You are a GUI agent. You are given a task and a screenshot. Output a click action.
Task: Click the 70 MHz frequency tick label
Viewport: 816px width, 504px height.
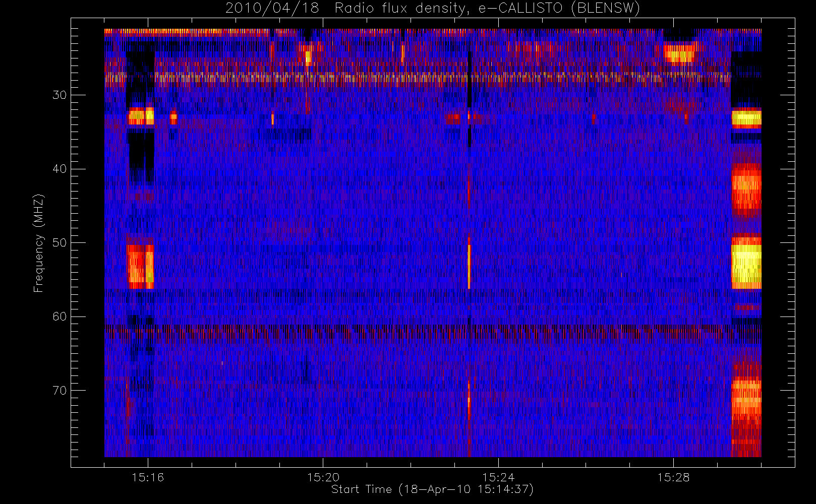[60, 391]
